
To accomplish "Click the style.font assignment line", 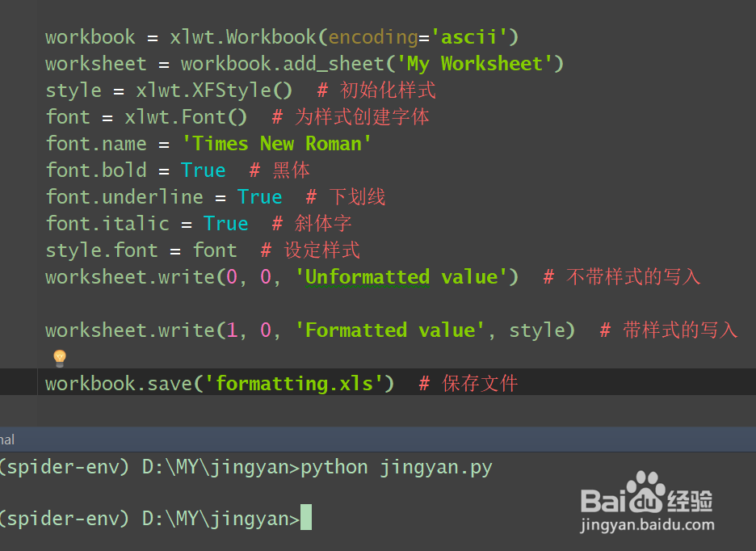I will (x=141, y=250).
